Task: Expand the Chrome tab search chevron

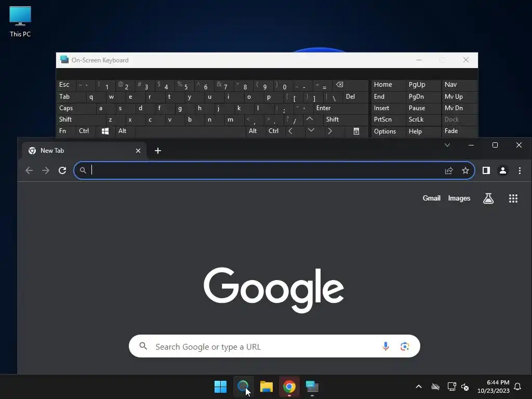Action: 447,145
